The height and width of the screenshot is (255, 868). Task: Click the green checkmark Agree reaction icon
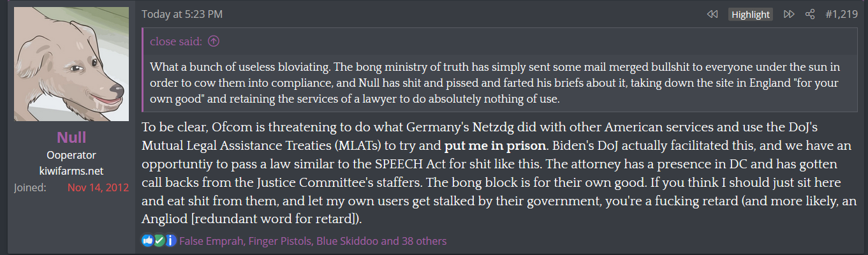click(159, 241)
